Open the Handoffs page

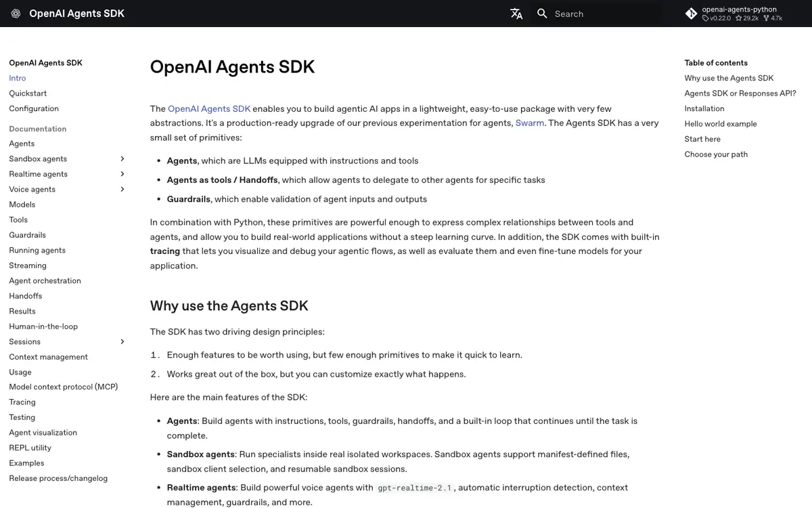[x=25, y=296]
